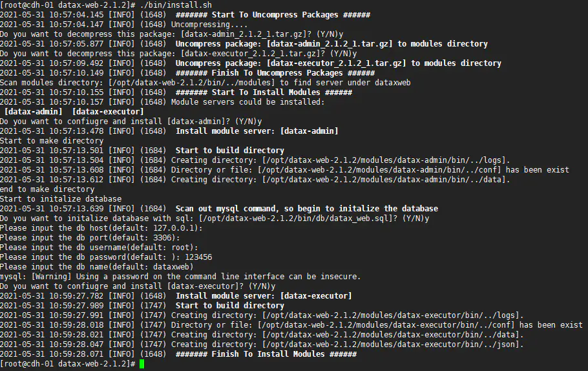Image resolution: width=588 pixels, height=371 pixels.
Task: Click the db name dataxweb line
Action: pos(96,266)
